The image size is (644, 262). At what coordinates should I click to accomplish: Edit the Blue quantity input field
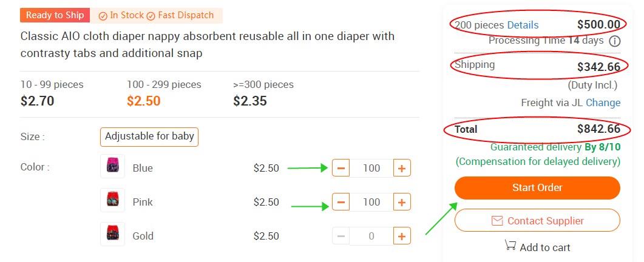coord(371,168)
